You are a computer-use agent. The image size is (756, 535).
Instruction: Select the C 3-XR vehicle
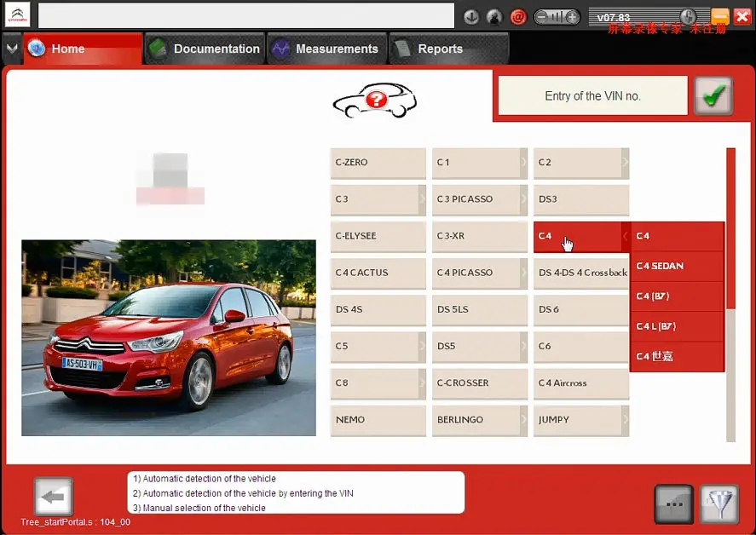pyautogui.click(x=480, y=236)
